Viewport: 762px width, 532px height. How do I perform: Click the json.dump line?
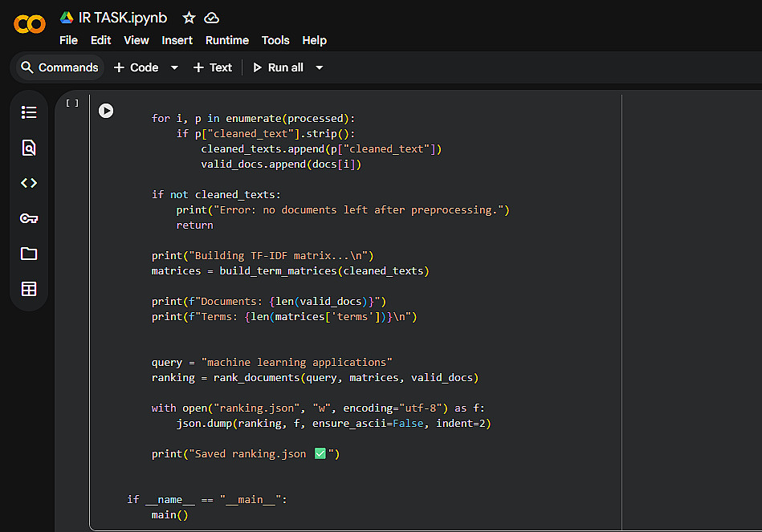pos(333,423)
